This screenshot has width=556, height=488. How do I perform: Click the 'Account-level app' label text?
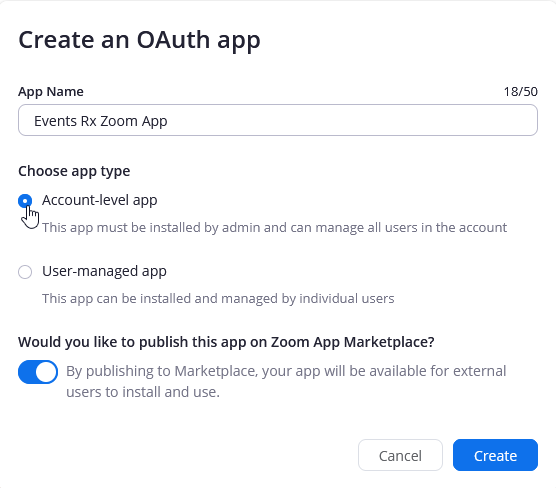[x=100, y=200]
